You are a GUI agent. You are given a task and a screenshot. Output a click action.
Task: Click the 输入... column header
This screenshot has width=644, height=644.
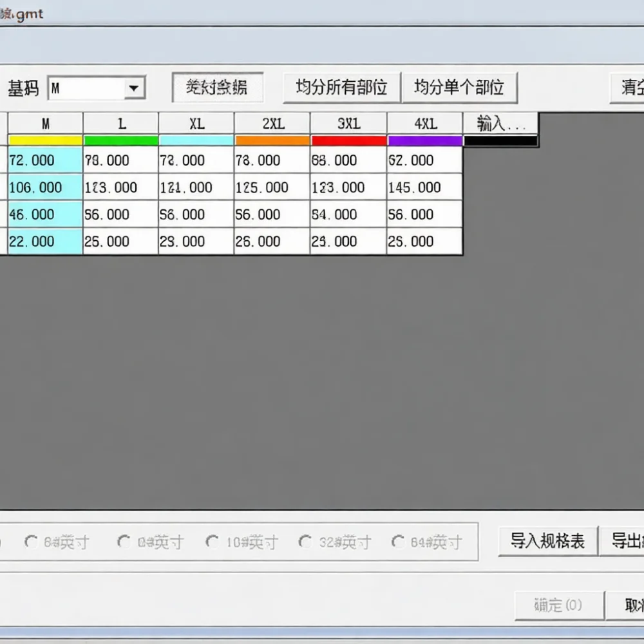pos(500,124)
